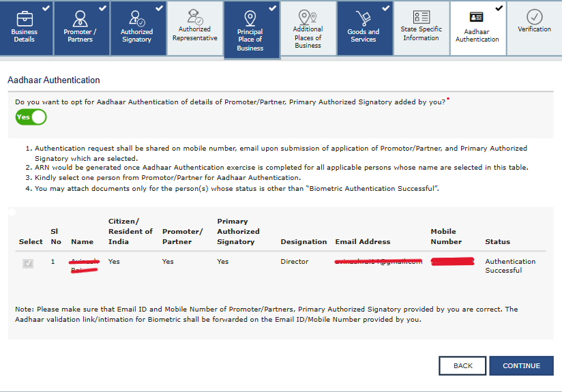This screenshot has width=562, height=392.
Task: Click the BACK button
Action: [x=462, y=365]
